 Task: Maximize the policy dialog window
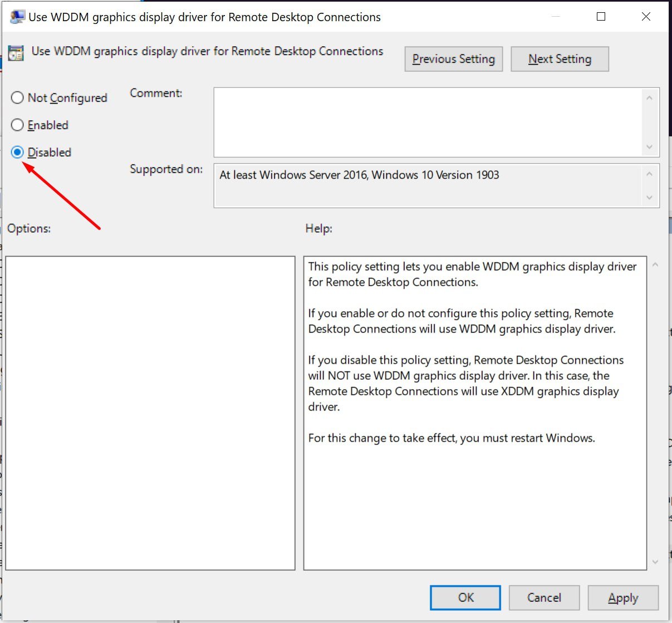(x=601, y=17)
